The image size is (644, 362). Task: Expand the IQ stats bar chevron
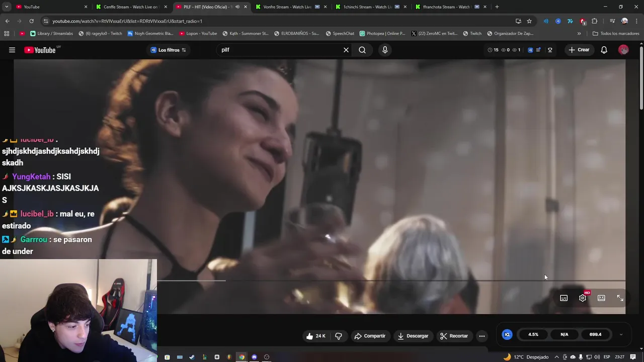tap(621, 334)
